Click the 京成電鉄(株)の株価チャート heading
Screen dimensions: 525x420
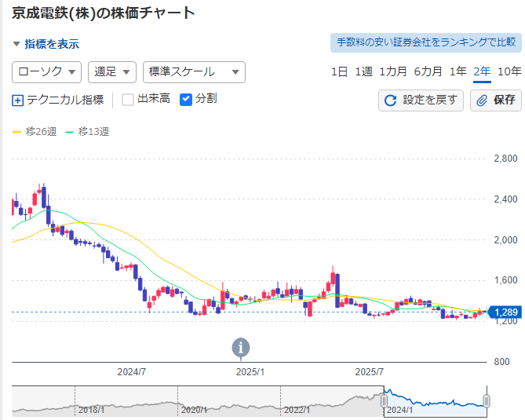[x=104, y=13]
